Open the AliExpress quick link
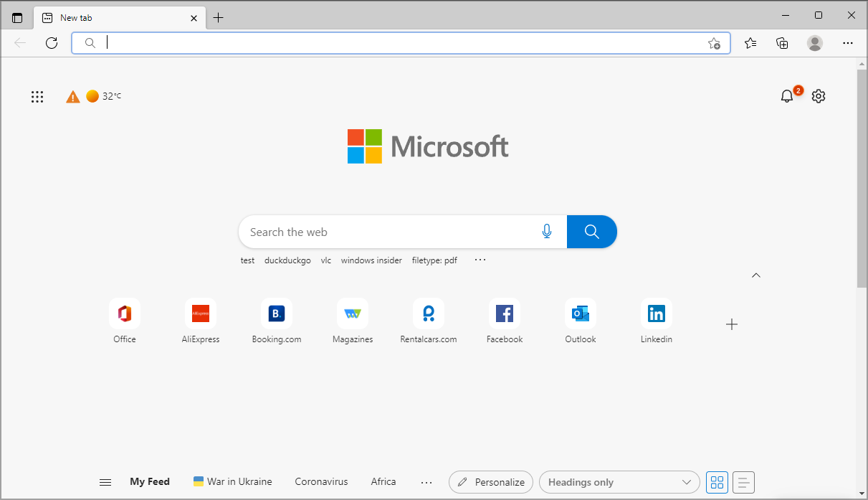The height and width of the screenshot is (500, 868). pyautogui.click(x=201, y=321)
